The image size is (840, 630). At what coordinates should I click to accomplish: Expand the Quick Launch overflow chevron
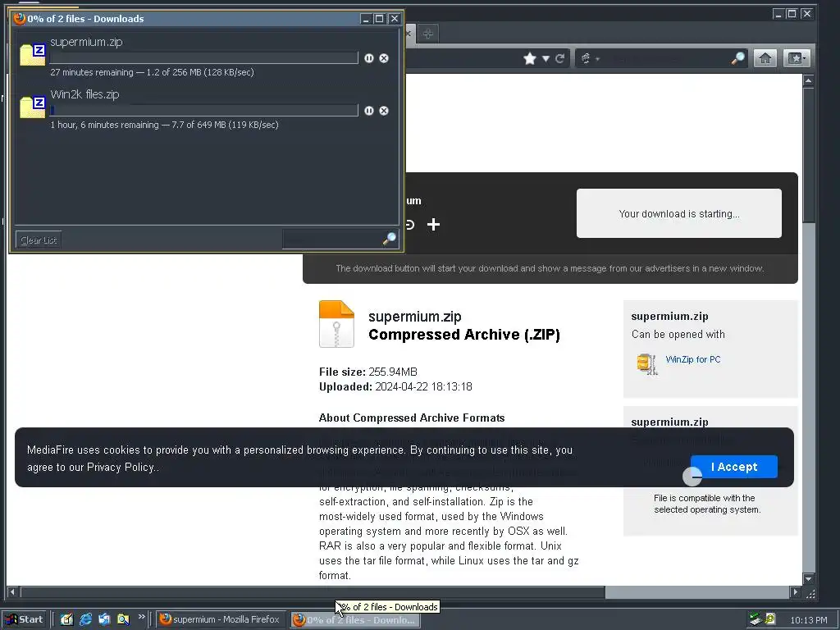pos(141,617)
